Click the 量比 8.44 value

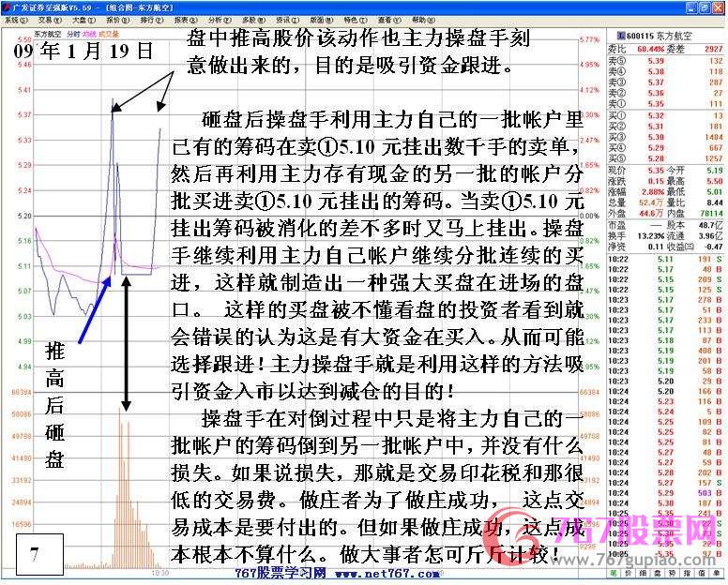715,202
